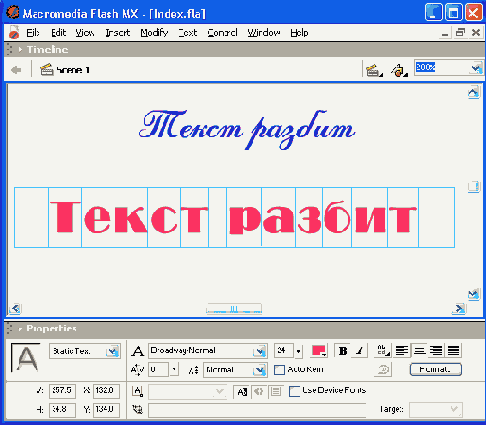Toggle the selectable text button
This screenshot has height=425, width=486.
[242, 392]
